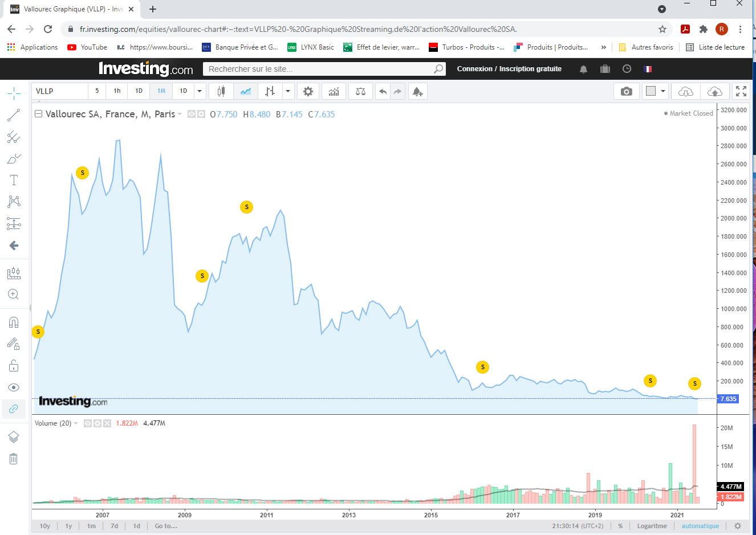
Task: Open the LYNX Basic bookmark
Action: click(x=311, y=47)
